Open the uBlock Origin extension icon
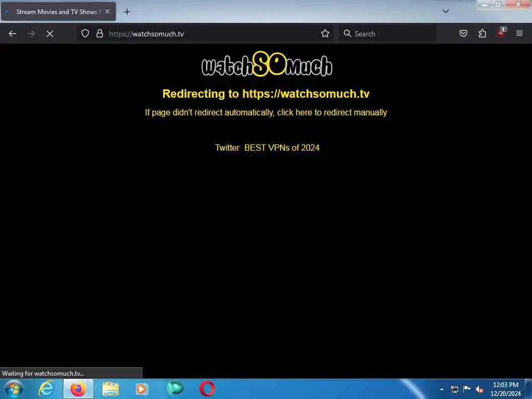The image size is (532, 399). (501, 33)
